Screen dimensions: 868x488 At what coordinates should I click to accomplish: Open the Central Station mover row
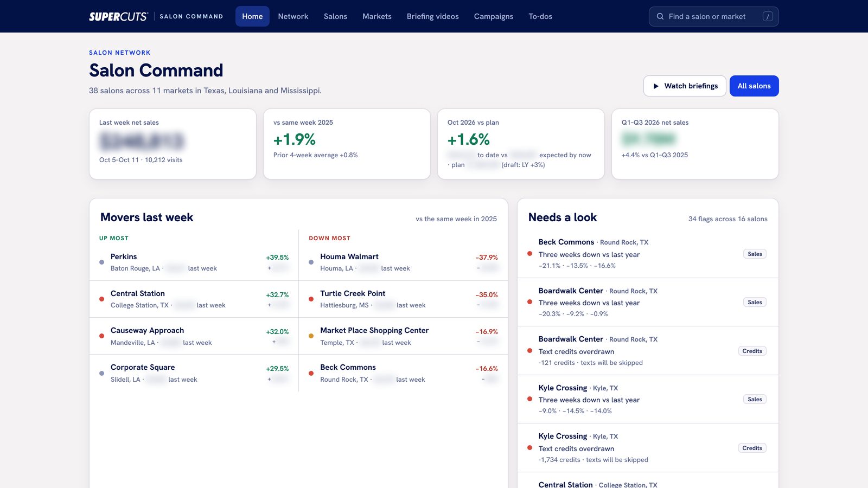click(194, 299)
